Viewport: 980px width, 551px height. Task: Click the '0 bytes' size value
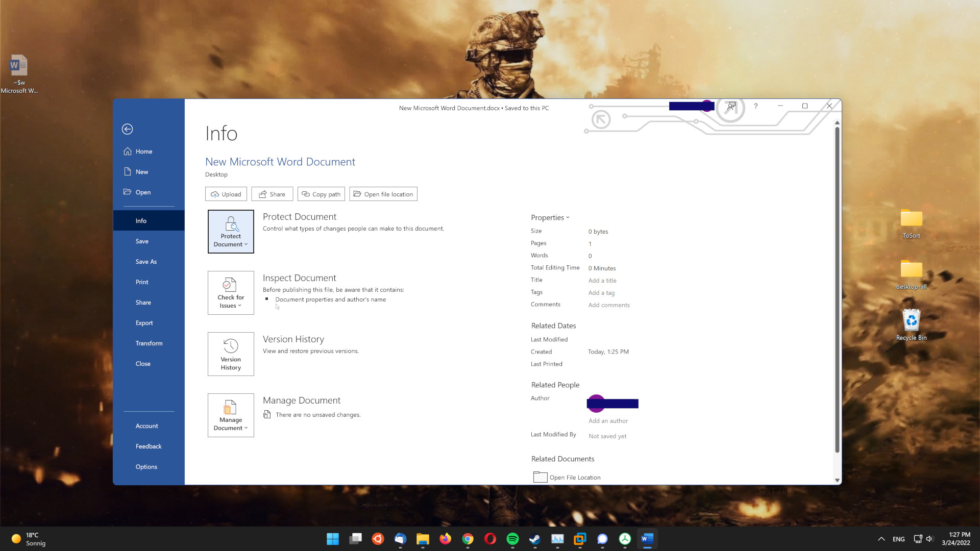click(x=598, y=232)
